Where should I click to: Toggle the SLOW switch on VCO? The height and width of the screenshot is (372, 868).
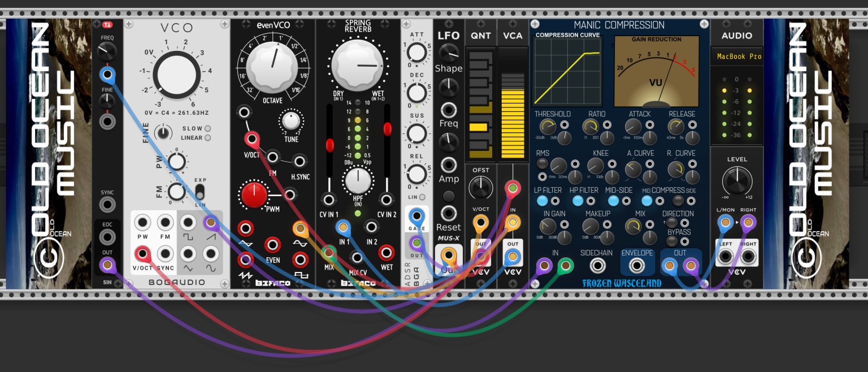pyautogui.click(x=207, y=128)
